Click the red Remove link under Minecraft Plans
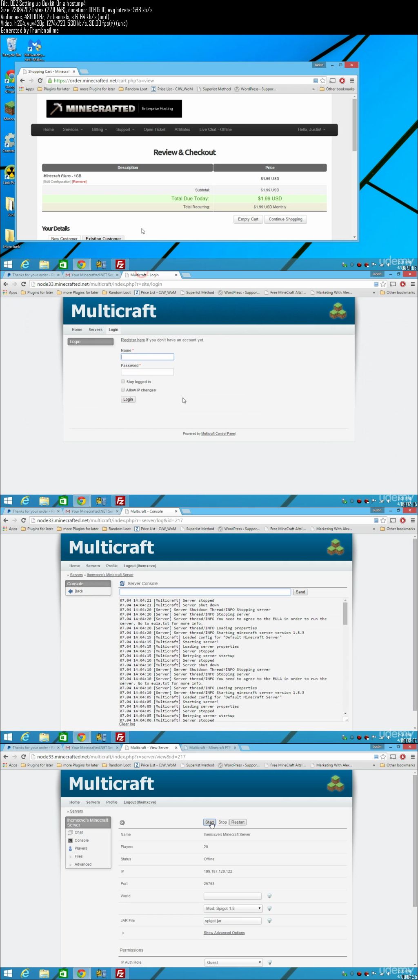This screenshot has width=418, height=980. coord(79,182)
